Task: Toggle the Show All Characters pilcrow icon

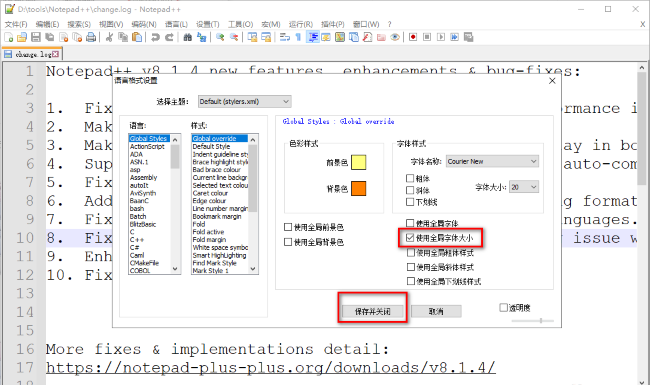Action: (298, 37)
